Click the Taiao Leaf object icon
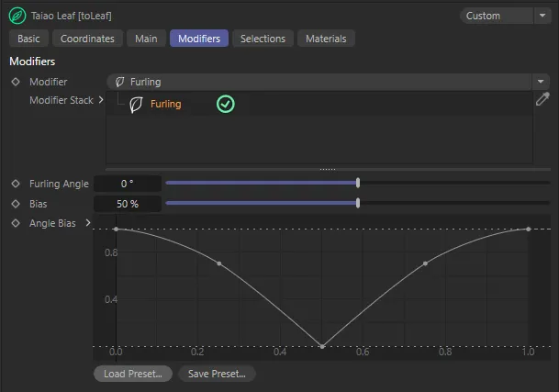559x392 pixels. click(x=17, y=16)
